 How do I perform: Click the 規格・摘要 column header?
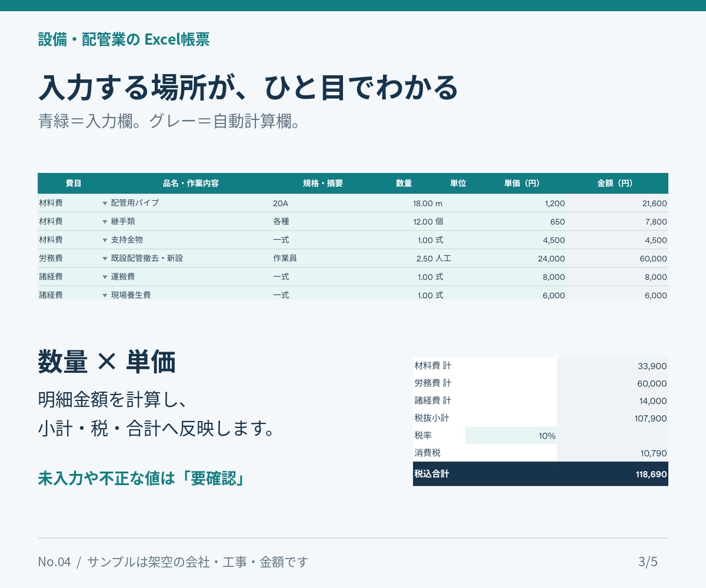click(x=322, y=183)
